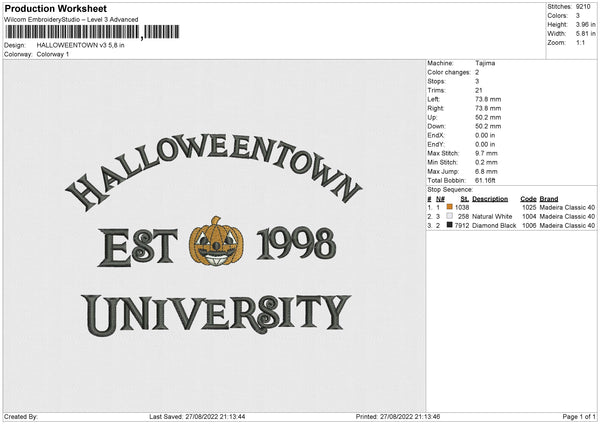Image resolution: width=600 pixels, height=424 pixels.
Task: Click thread code 1025
Action: click(529, 207)
